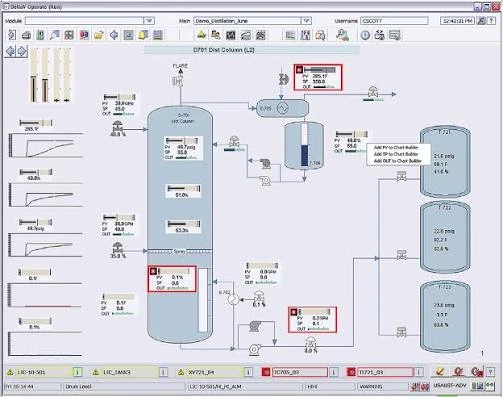503x397 pixels.
Task: Click the trend chart under 205.1F
Action: pos(46,145)
